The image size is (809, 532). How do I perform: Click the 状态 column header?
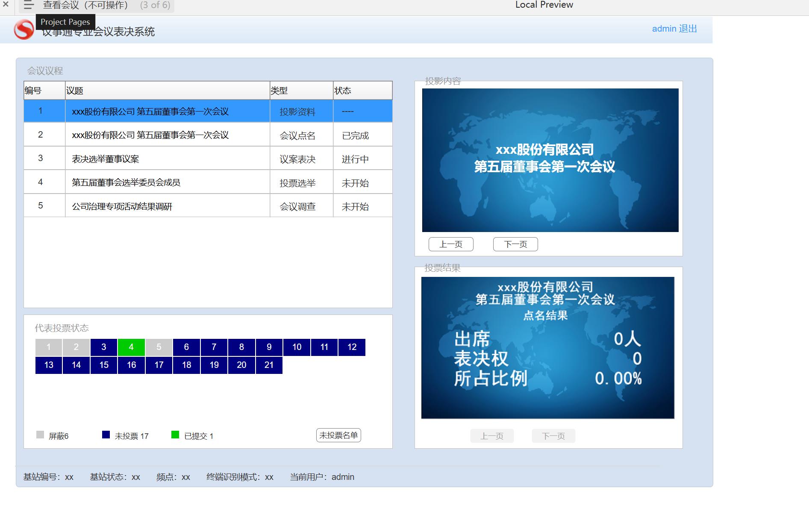pos(363,91)
